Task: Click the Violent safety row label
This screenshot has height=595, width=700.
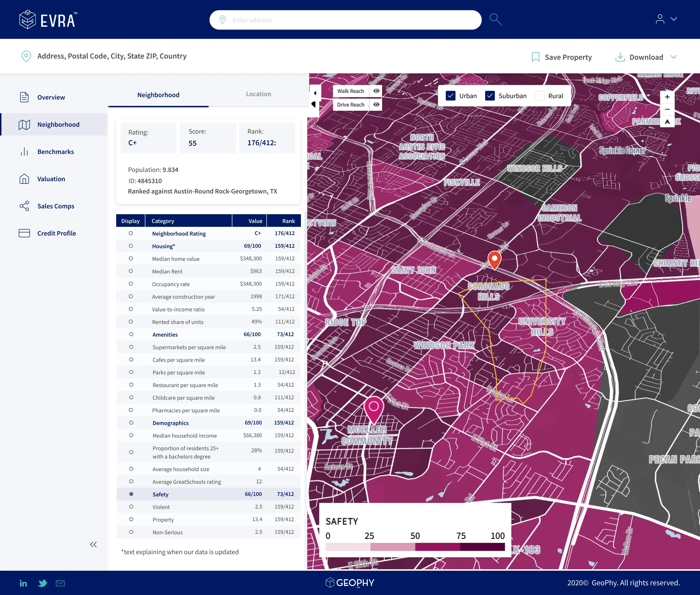Action: [x=161, y=507]
